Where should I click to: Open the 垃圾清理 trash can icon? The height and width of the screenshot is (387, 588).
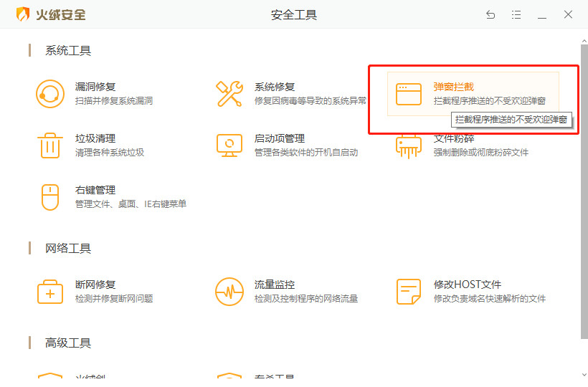click(x=50, y=145)
